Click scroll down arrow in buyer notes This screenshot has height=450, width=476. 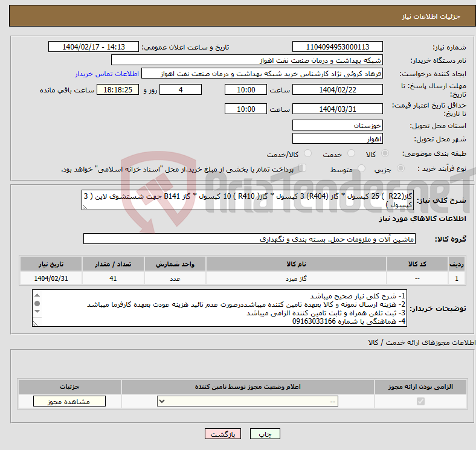(x=37, y=312)
